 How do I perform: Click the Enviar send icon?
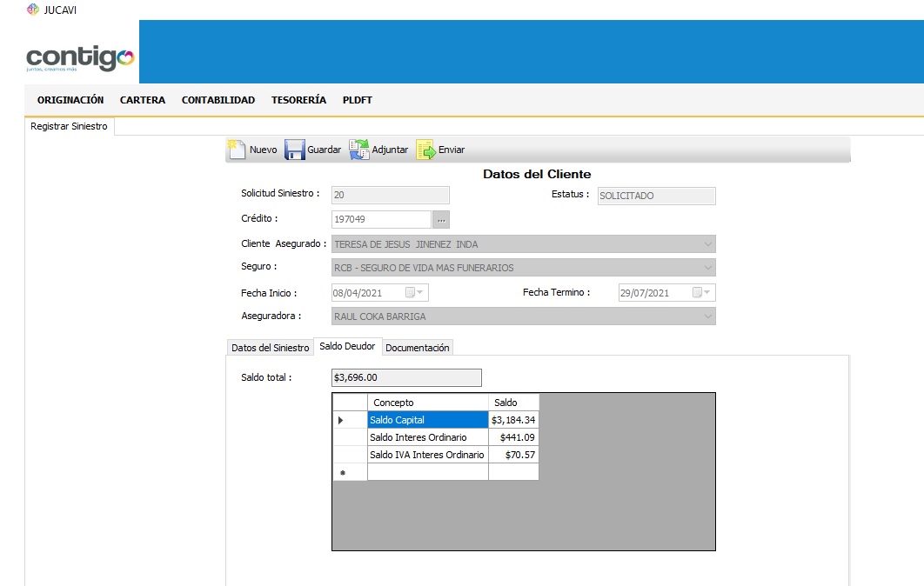[425, 150]
